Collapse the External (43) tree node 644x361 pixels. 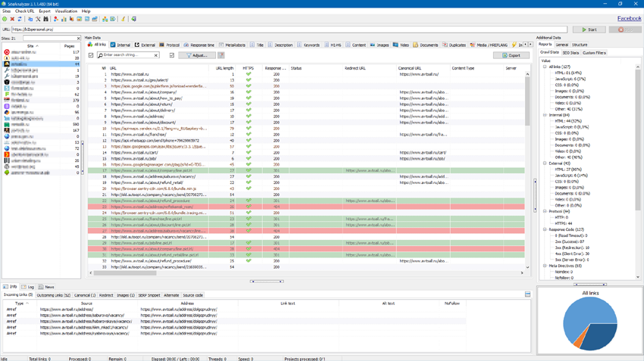(x=545, y=163)
